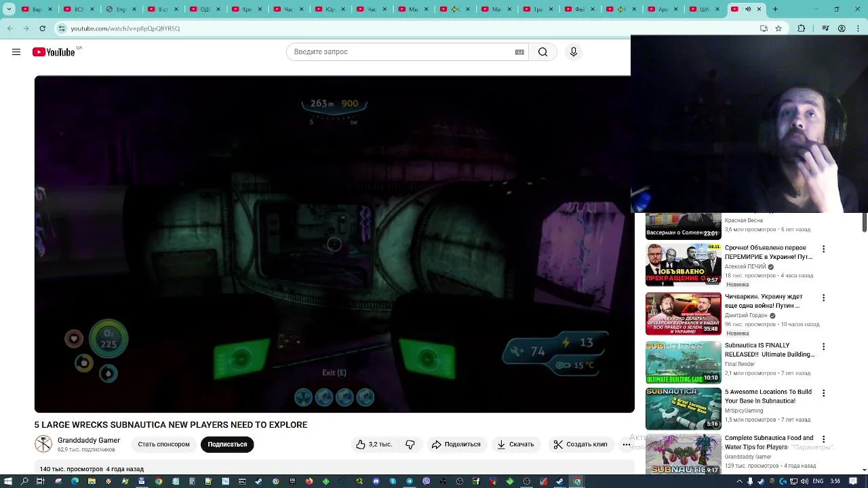The width and height of the screenshot is (868, 488).
Task: Open Windows taskbar search
Action: [x=24, y=481]
